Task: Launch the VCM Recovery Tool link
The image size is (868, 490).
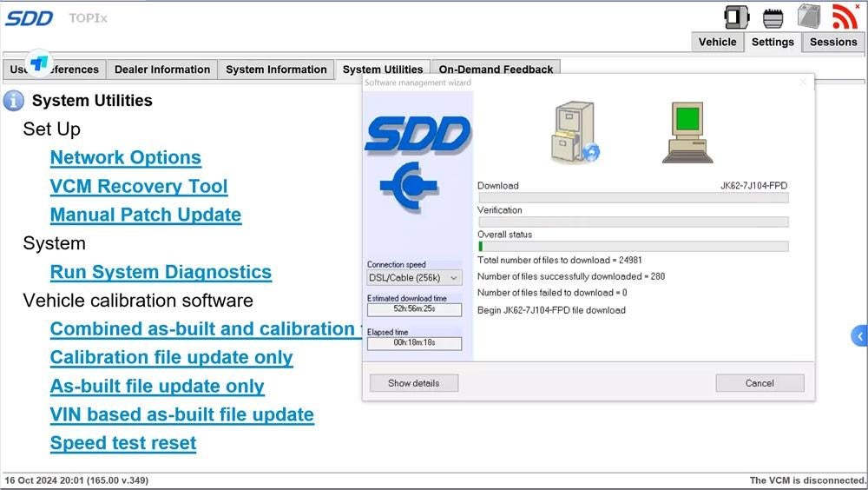Action: pyautogui.click(x=139, y=186)
